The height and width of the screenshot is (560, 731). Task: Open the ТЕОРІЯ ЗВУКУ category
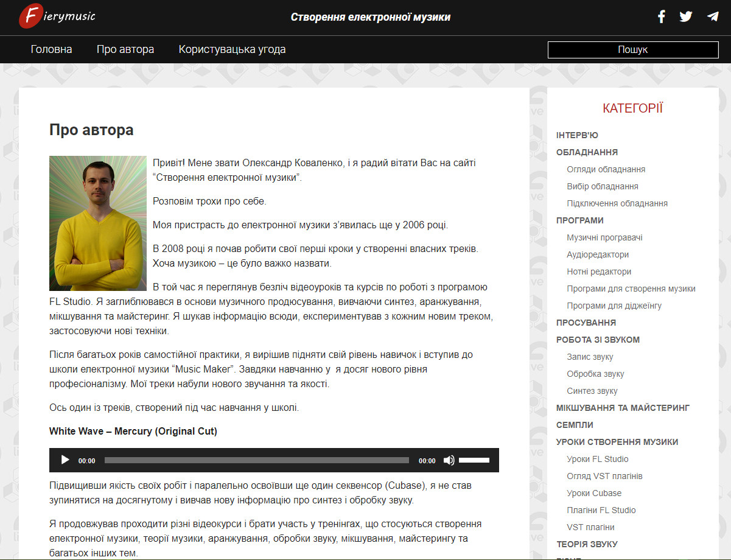point(587,544)
